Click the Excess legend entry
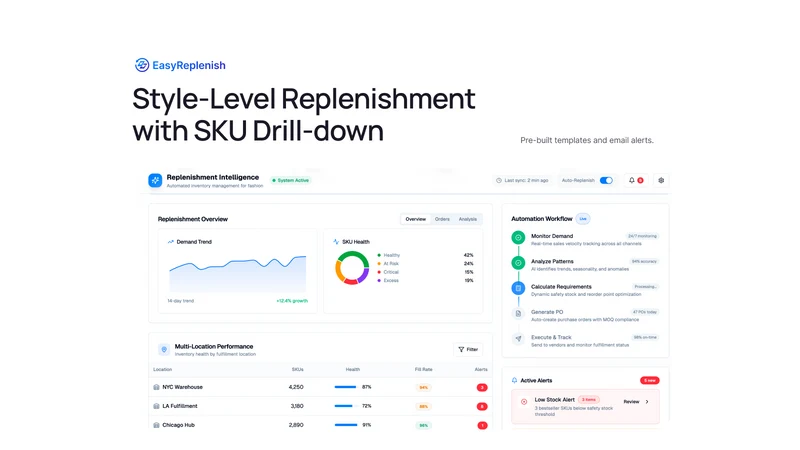 pos(388,281)
